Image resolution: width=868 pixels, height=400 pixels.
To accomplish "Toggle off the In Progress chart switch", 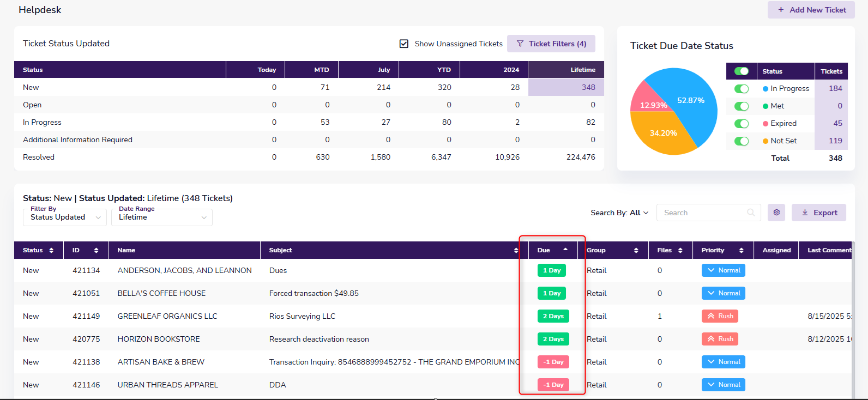I will coord(741,89).
